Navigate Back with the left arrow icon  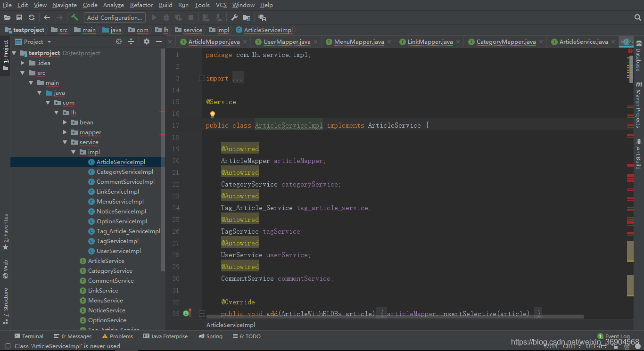point(47,17)
